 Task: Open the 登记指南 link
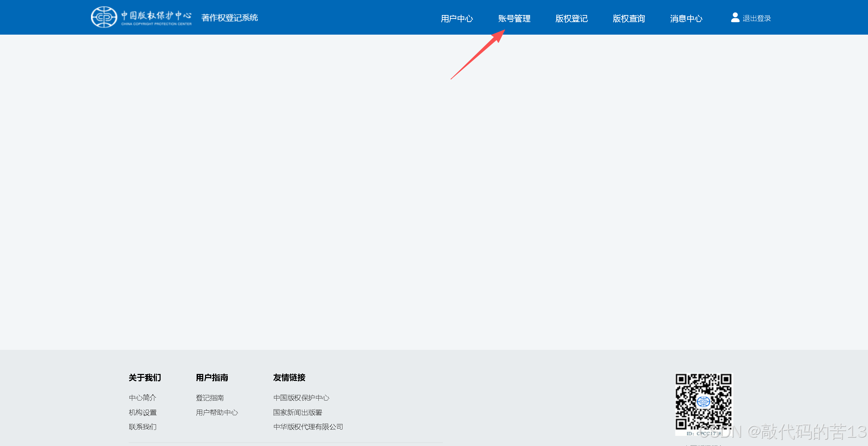pyautogui.click(x=210, y=398)
